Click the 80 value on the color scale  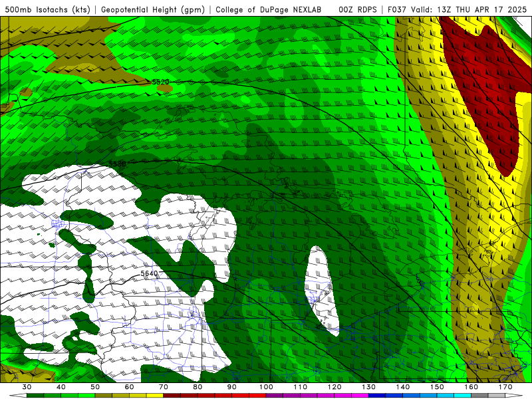click(x=198, y=387)
